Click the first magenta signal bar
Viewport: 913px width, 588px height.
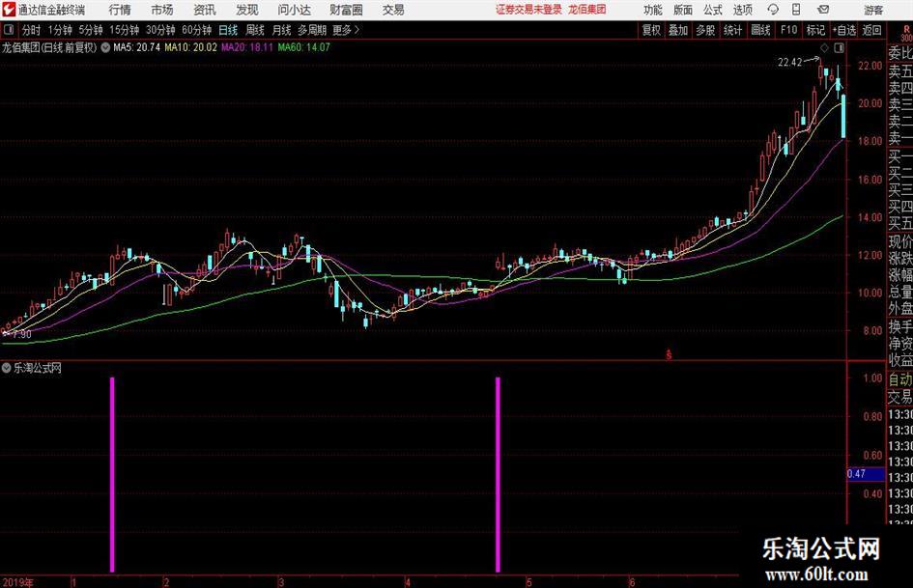pos(112,474)
